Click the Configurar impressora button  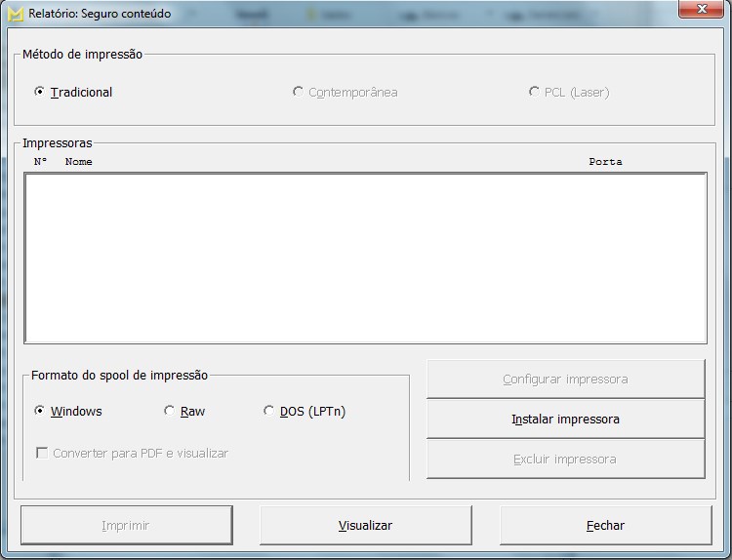click(565, 379)
